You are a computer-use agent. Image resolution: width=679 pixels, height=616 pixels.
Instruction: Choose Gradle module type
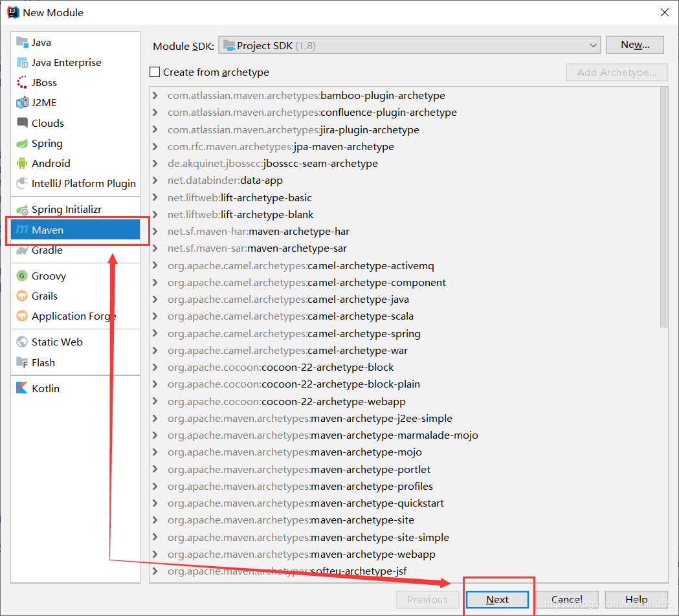(x=75, y=250)
